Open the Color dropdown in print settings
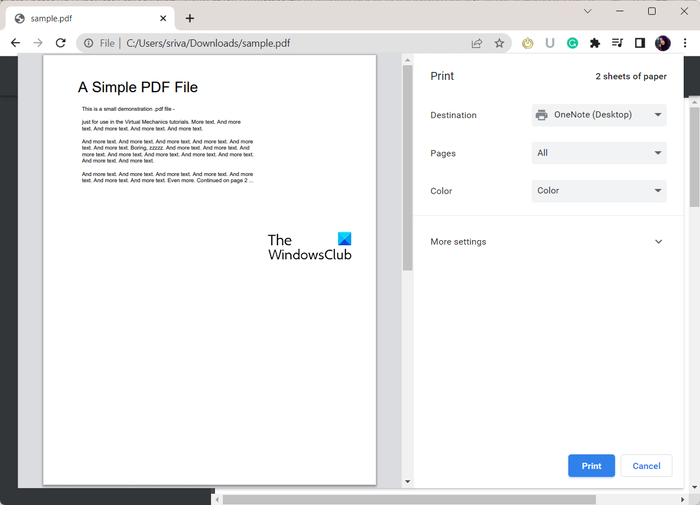Screen dimensions: 700x505 pyautogui.click(x=599, y=191)
